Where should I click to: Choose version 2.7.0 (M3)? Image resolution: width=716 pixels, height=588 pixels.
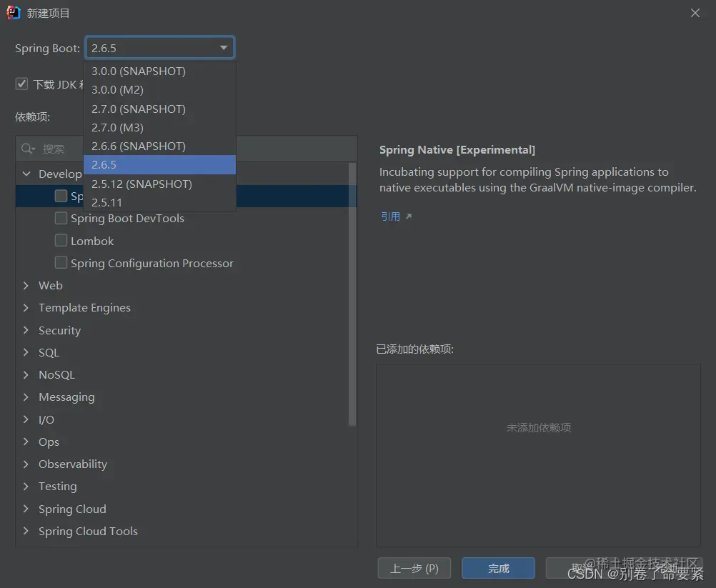(160, 127)
